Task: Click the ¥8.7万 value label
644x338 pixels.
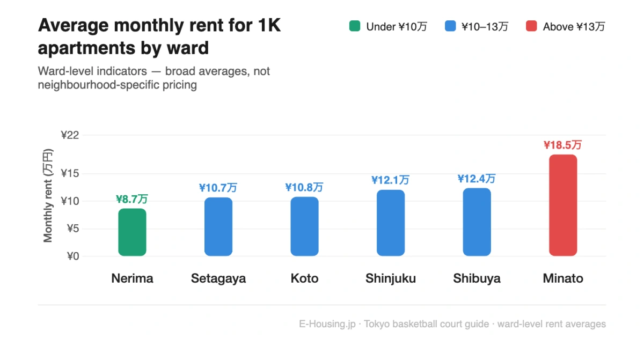Action: [132, 200]
